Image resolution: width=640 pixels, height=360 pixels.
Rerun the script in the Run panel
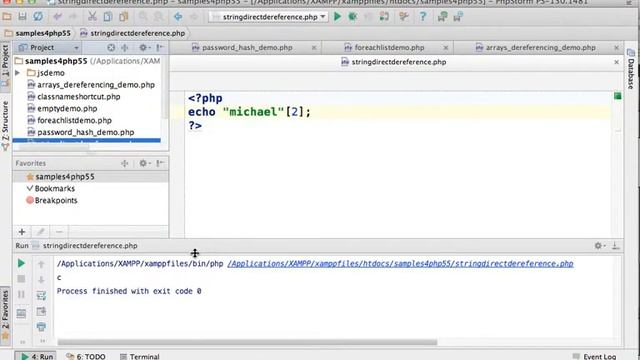coord(21,264)
